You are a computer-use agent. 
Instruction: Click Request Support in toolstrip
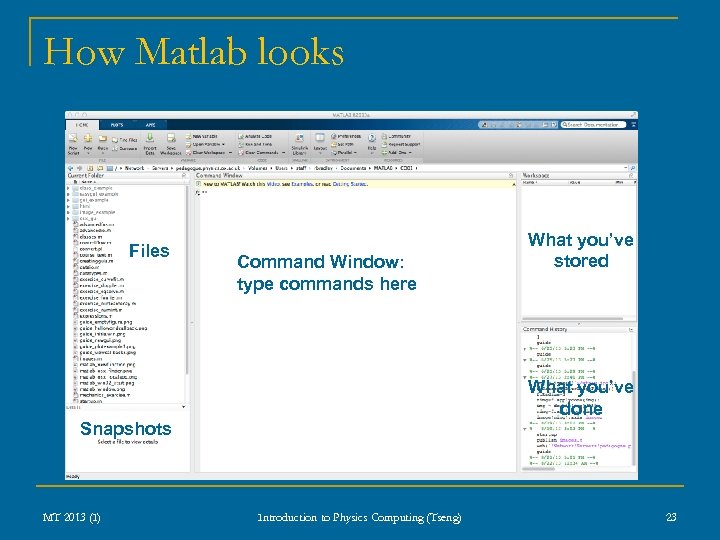[x=401, y=144]
